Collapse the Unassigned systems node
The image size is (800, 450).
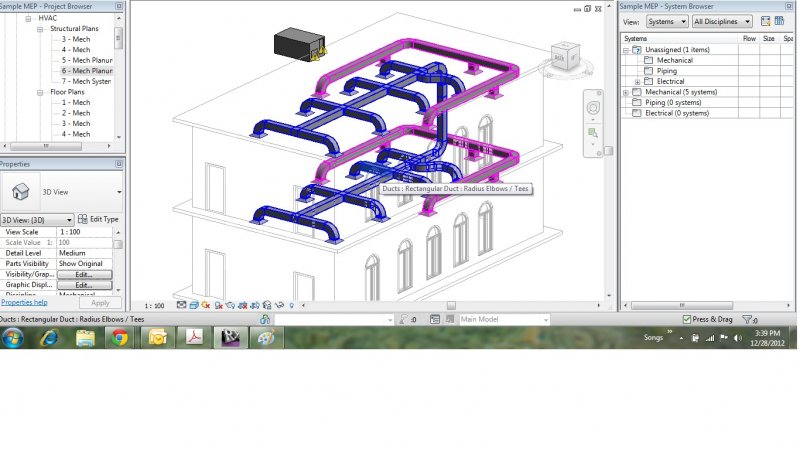point(626,50)
